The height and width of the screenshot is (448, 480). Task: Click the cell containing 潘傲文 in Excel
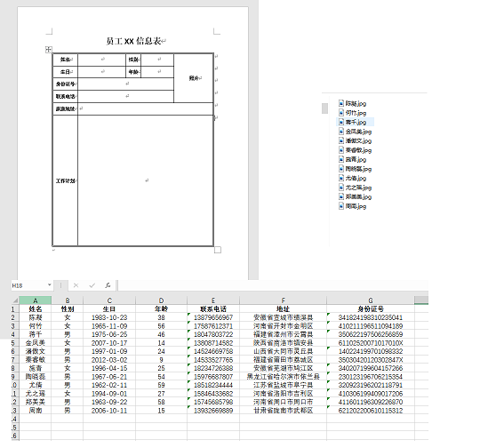coord(36,351)
